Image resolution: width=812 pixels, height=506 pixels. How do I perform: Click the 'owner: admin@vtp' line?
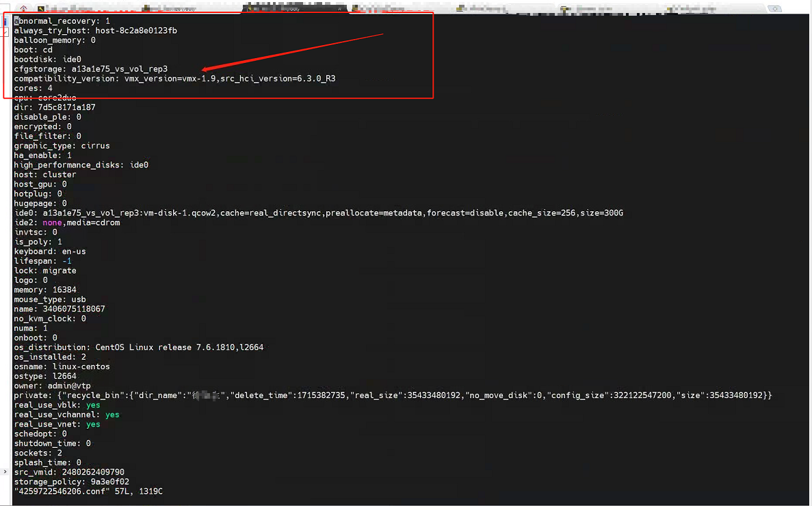click(x=52, y=386)
